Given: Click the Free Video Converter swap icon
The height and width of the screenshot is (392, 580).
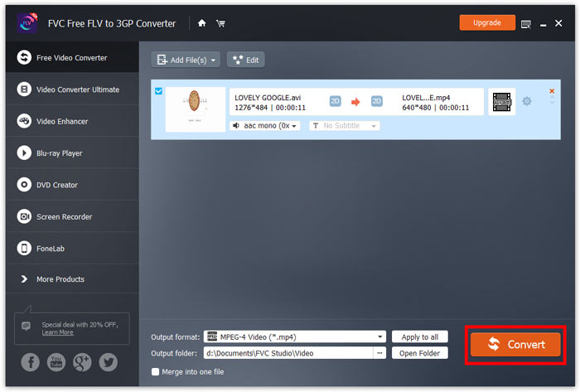Looking at the screenshot, I should [24, 57].
